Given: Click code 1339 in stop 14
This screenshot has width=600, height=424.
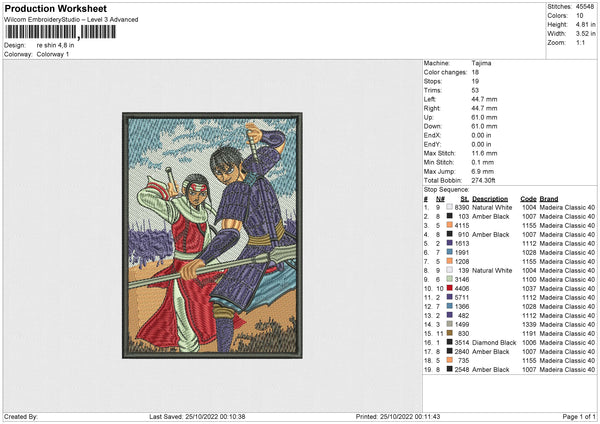Looking at the screenshot, I should pos(529,325).
